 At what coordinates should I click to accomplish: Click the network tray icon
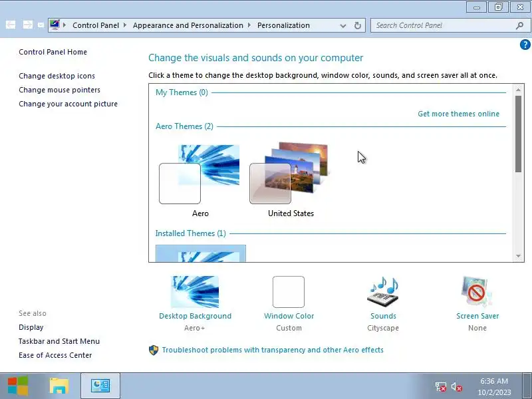(441, 387)
